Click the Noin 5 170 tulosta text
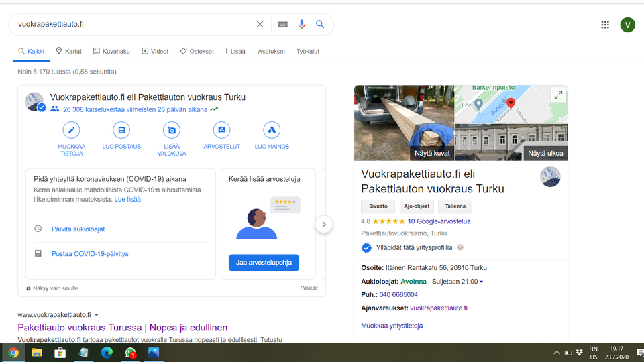 click(x=67, y=72)
